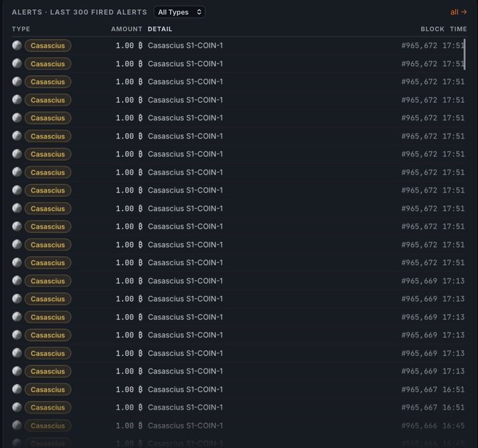
Task: Click the alerts list vertical scrollbar
Action: (x=465, y=54)
